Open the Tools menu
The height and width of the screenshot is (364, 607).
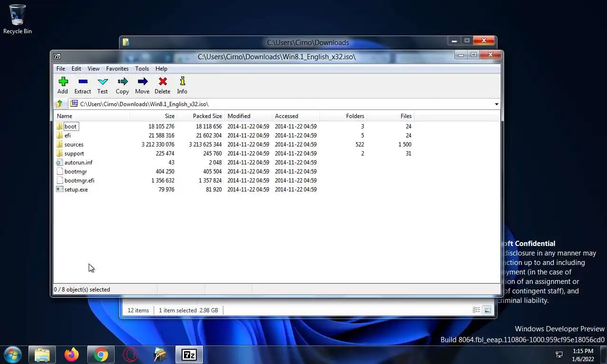pyautogui.click(x=142, y=69)
